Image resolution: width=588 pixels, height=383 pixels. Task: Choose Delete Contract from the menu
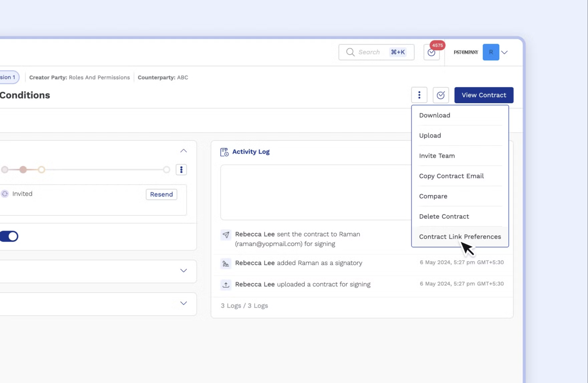(x=444, y=216)
